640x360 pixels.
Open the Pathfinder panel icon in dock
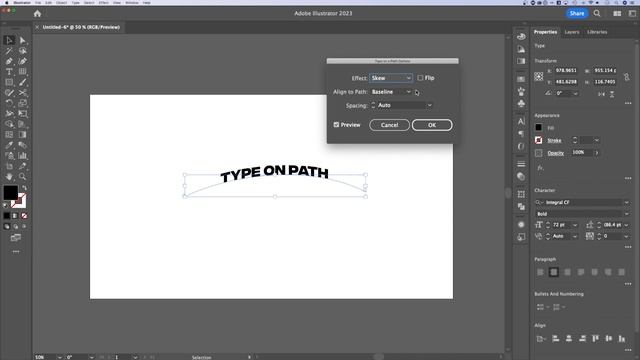tap(521, 207)
